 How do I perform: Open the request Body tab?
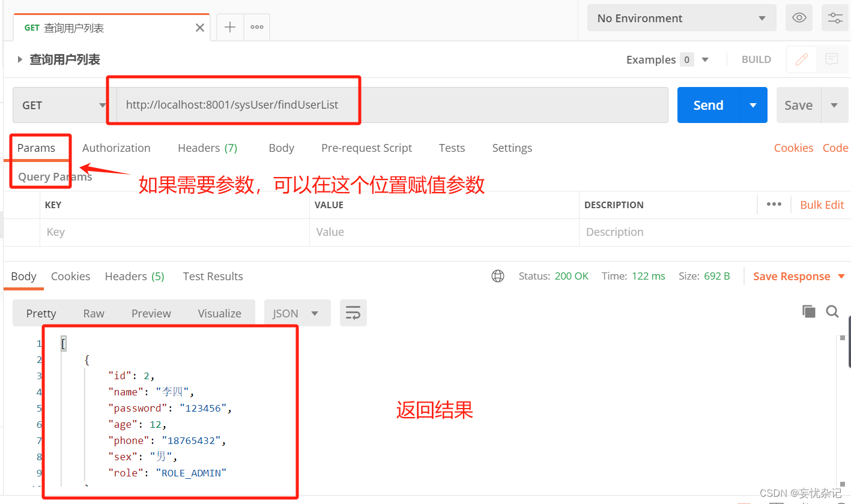pyautogui.click(x=282, y=148)
